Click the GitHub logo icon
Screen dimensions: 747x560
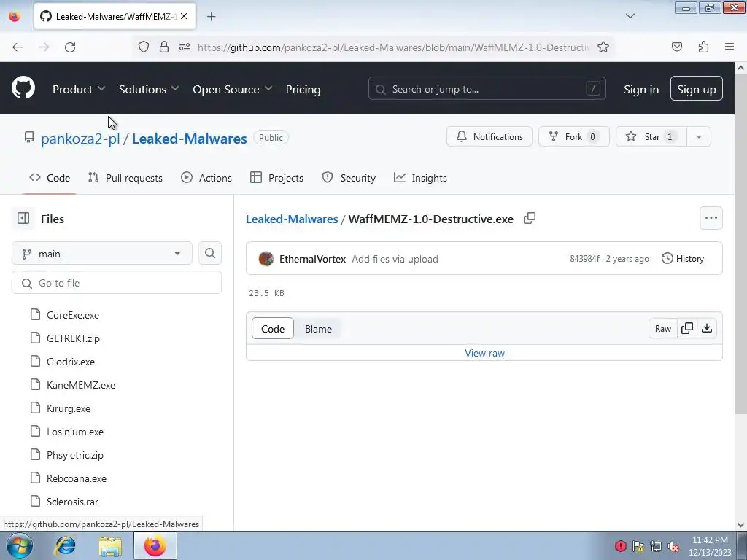click(x=23, y=88)
